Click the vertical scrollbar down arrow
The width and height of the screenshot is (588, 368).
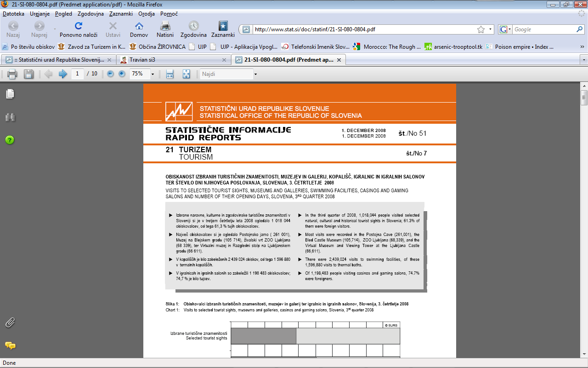[x=584, y=354]
